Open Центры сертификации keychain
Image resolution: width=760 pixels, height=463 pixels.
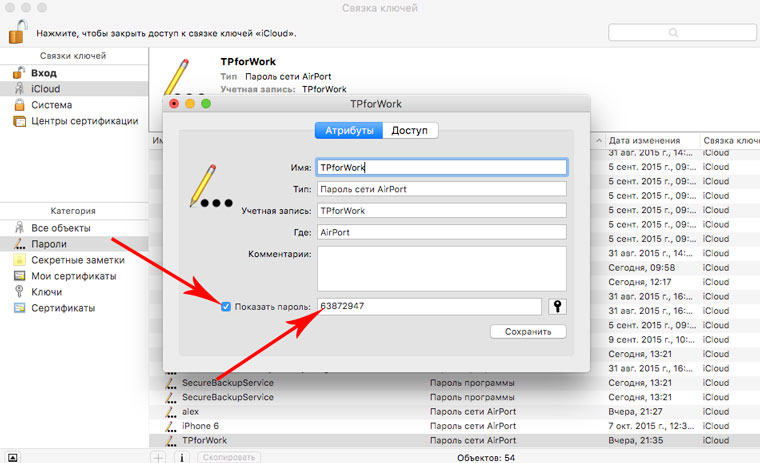tap(74, 121)
